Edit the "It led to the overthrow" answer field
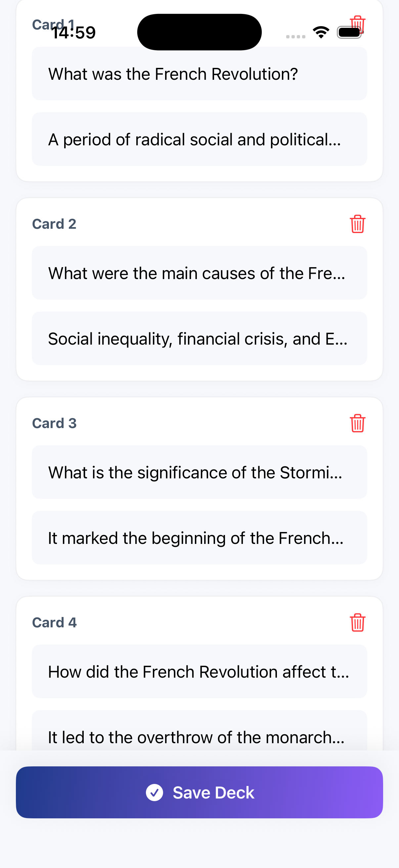 tap(199, 735)
